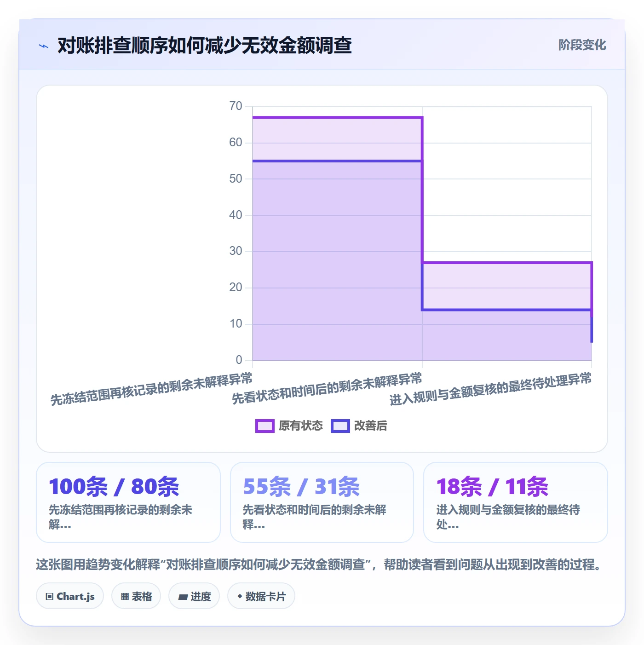Click the blue 改善后 legend color box
This screenshot has width=644, height=645.
pyautogui.click(x=340, y=426)
